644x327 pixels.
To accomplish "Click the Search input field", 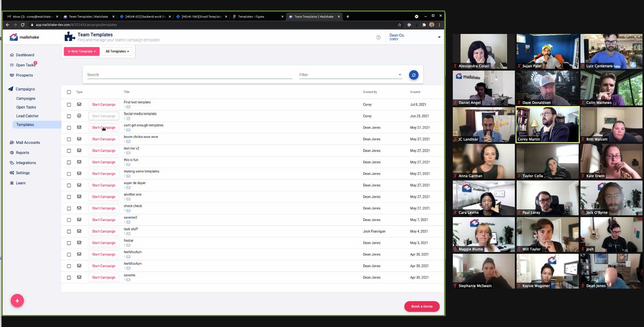I will (189, 75).
